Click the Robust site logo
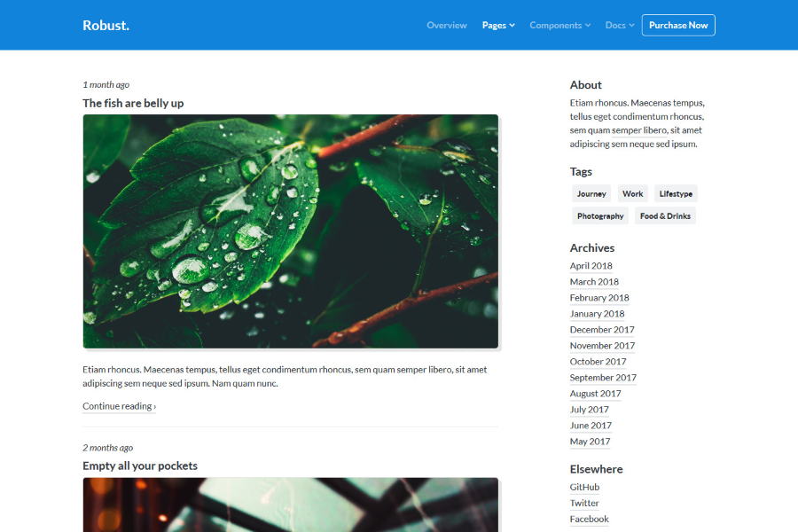Image resolution: width=798 pixels, height=532 pixels. tap(106, 25)
